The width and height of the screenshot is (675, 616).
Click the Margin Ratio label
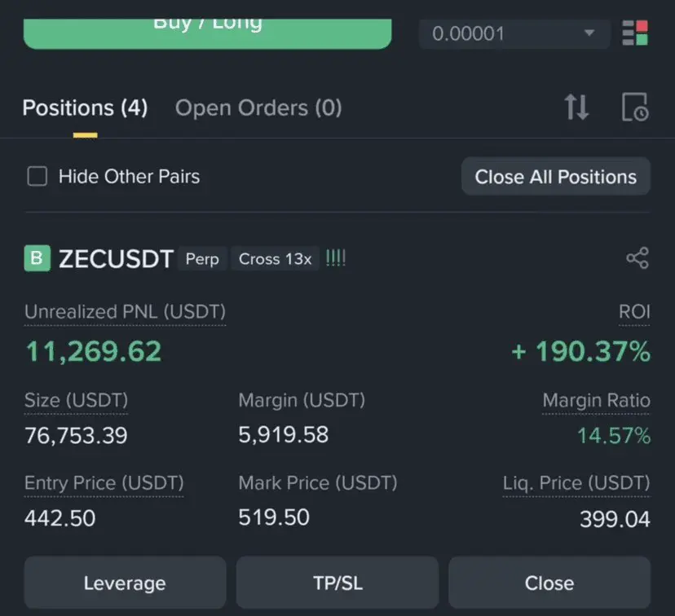pos(596,400)
